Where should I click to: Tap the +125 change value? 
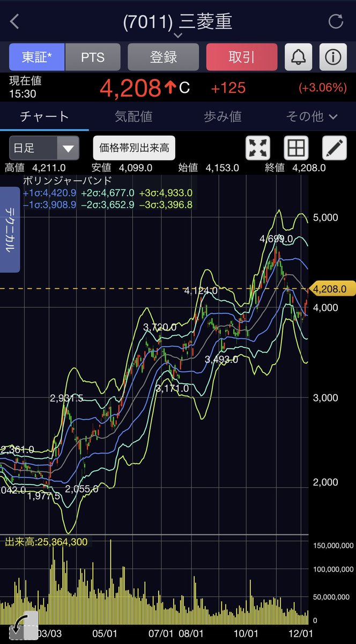[x=228, y=88]
